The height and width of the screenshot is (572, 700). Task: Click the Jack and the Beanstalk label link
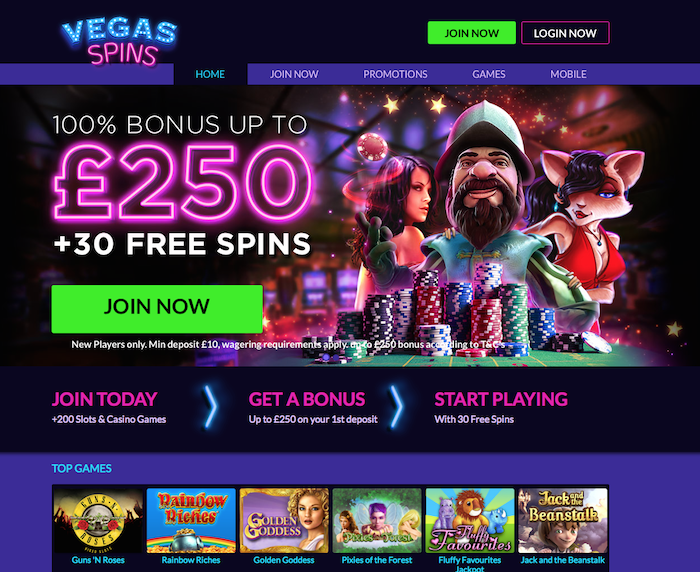click(562, 560)
